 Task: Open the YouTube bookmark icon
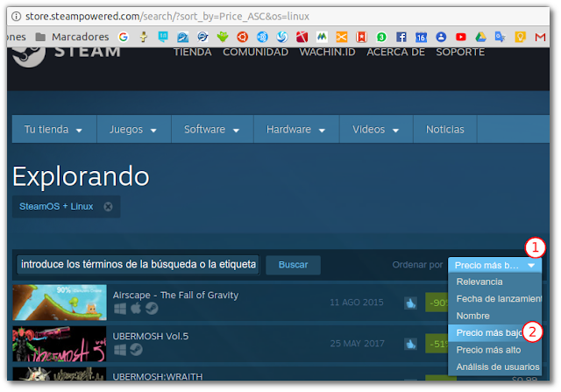(461, 37)
